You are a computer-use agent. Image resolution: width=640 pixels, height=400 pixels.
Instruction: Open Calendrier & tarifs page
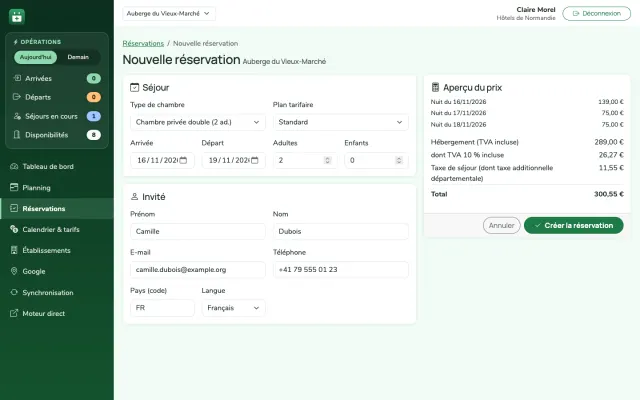[x=57, y=229]
